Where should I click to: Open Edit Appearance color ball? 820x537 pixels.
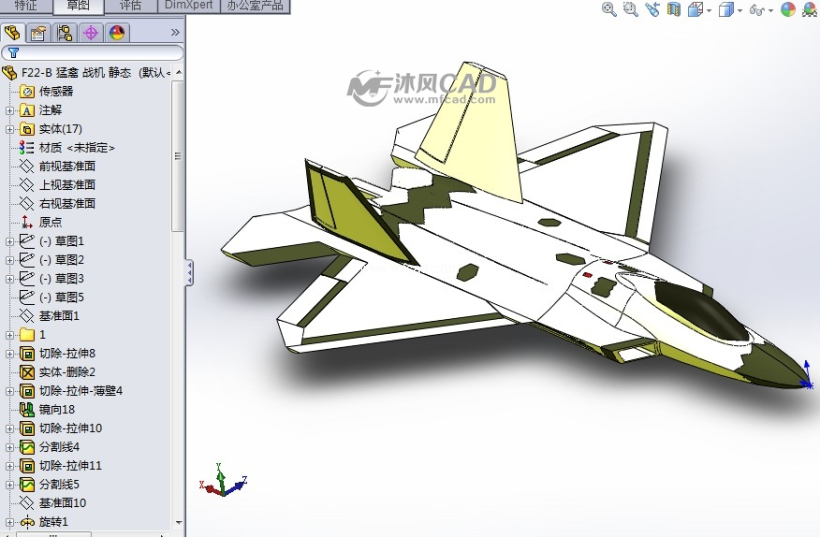(788, 9)
